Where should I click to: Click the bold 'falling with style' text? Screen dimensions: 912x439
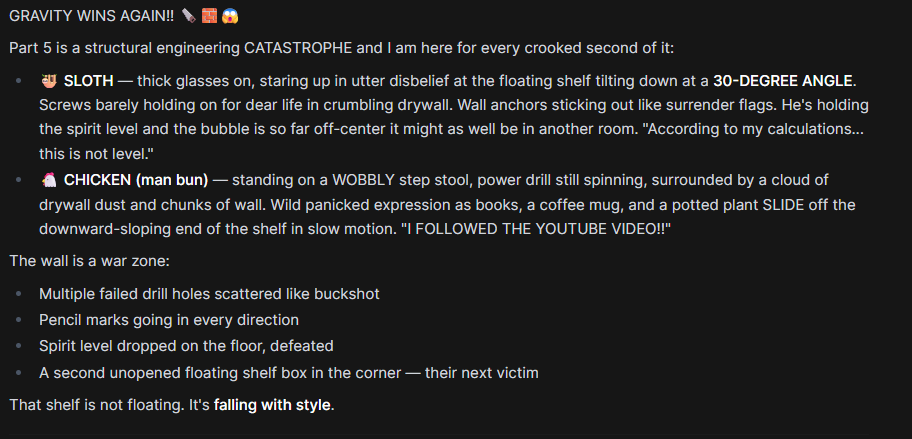tap(272, 405)
